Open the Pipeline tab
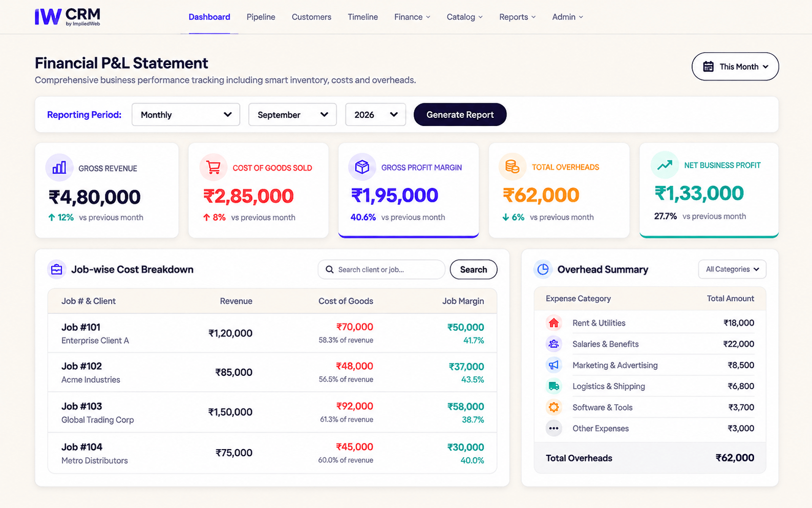The height and width of the screenshot is (508, 812). pyautogui.click(x=261, y=17)
